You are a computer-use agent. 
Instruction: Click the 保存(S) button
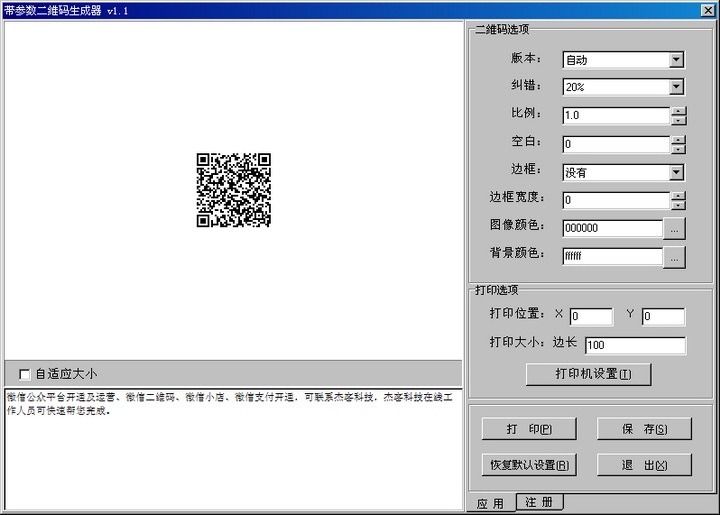644,429
